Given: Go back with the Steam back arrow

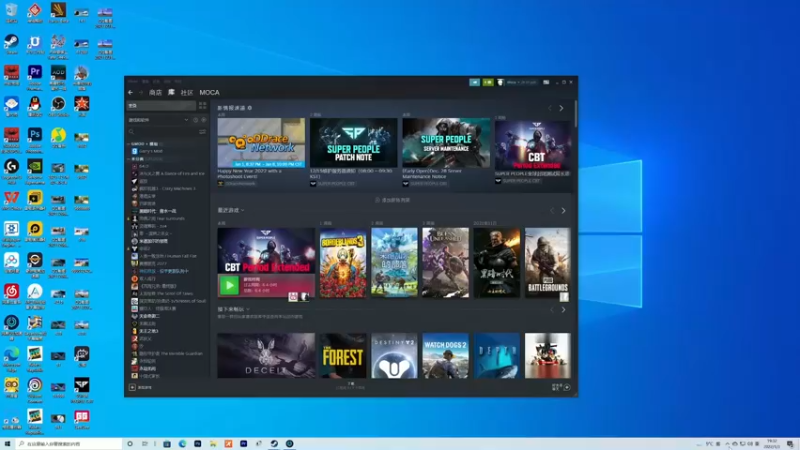Looking at the screenshot, I should (x=131, y=92).
